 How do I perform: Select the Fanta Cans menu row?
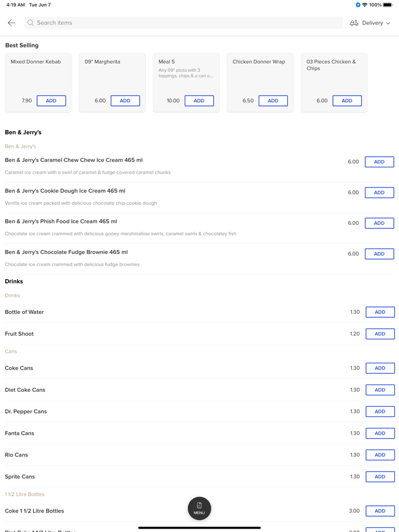171,433
